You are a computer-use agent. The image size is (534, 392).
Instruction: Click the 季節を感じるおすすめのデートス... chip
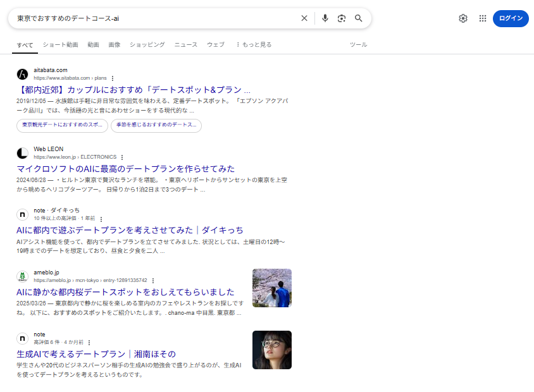(156, 125)
